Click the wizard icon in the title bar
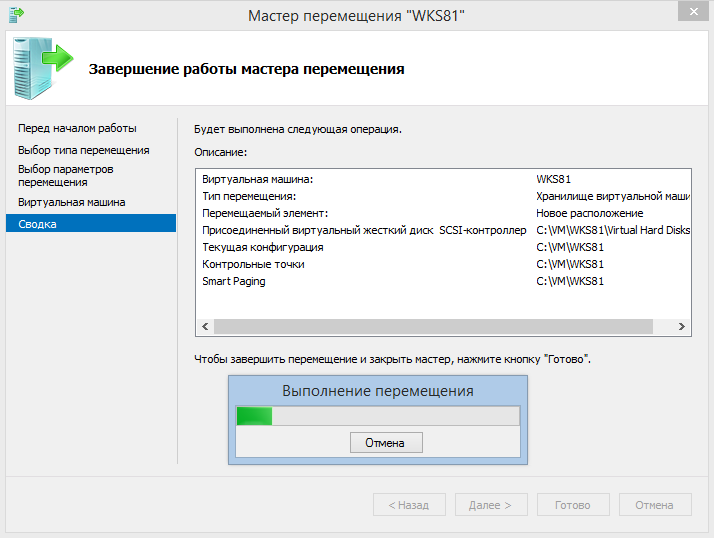 (x=17, y=14)
